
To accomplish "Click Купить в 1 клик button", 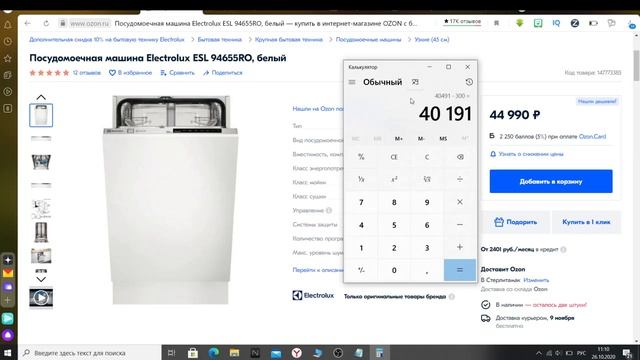I will 586,222.
